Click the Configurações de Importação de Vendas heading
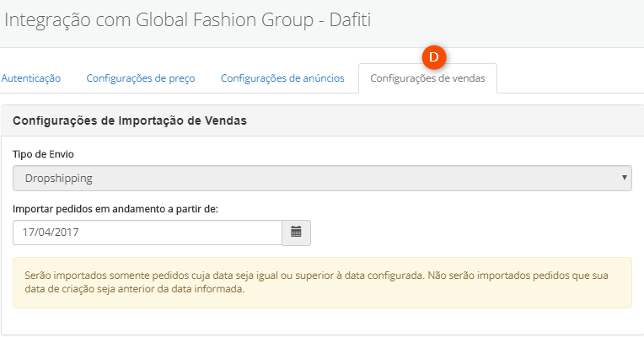The width and height of the screenshot is (644, 337). pyautogui.click(x=130, y=120)
